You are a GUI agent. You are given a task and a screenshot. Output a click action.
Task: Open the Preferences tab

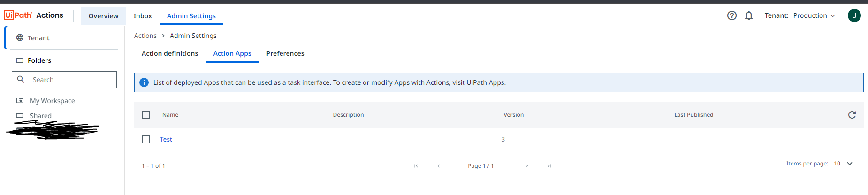coord(285,53)
